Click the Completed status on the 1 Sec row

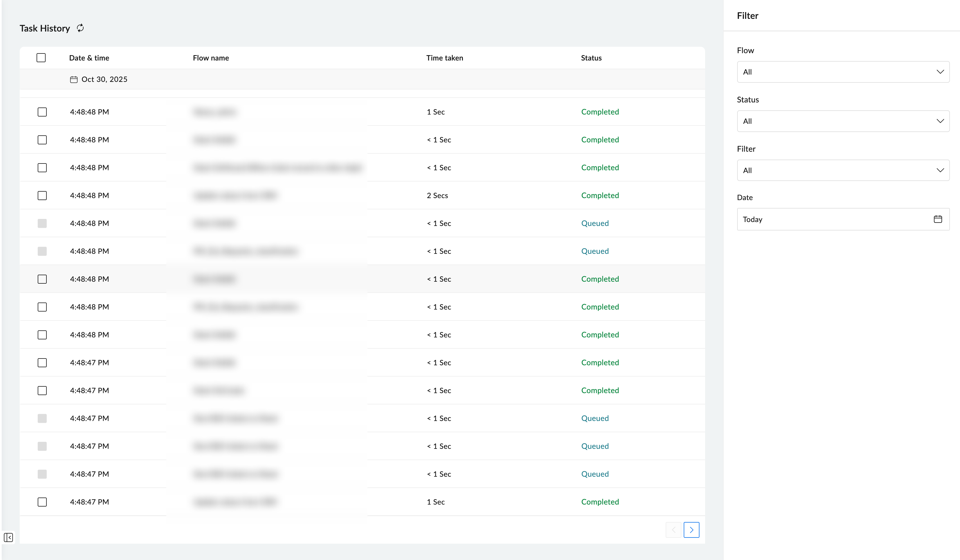[600, 112]
